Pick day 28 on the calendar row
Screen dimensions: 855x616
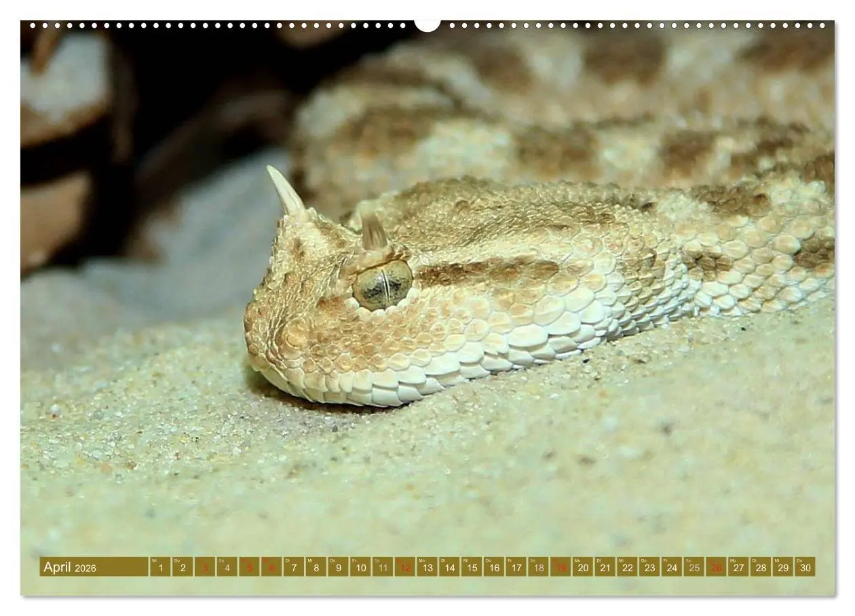(x=760, y=567)
